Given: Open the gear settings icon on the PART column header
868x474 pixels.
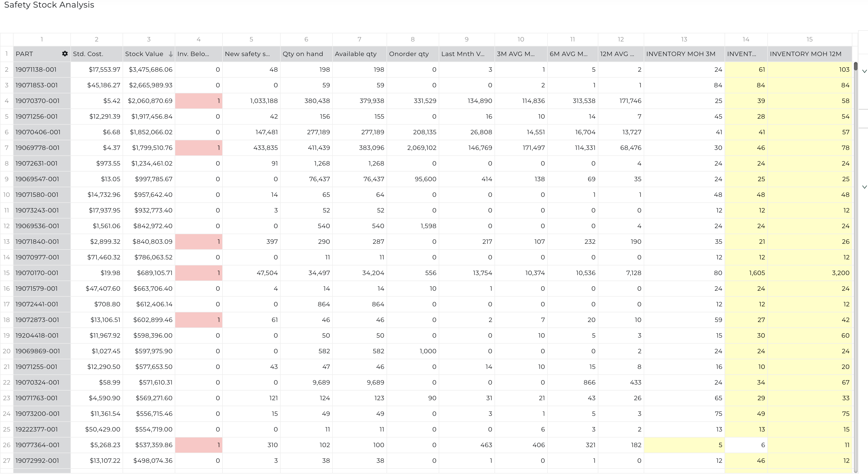Looking at the screenshot, I should pos(65,53).
